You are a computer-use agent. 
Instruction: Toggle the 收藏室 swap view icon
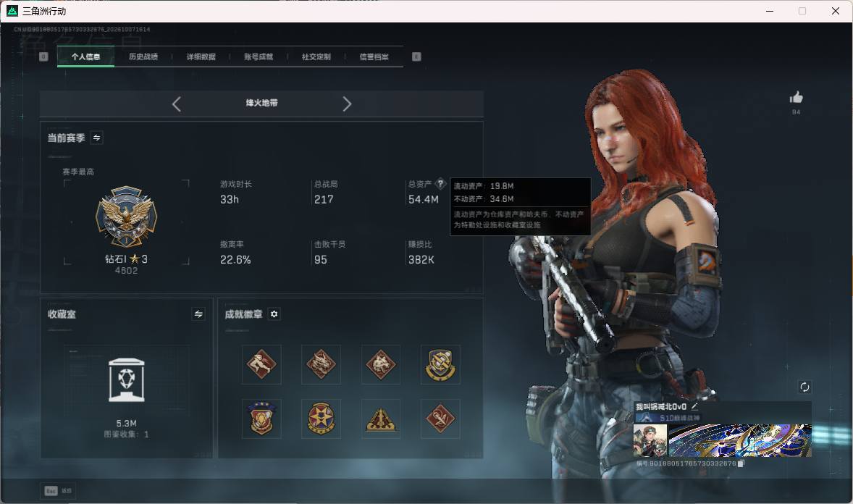198,314
